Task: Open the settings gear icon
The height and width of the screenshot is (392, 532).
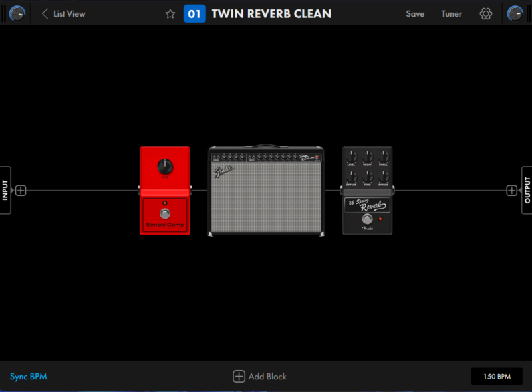Action: 485,14
